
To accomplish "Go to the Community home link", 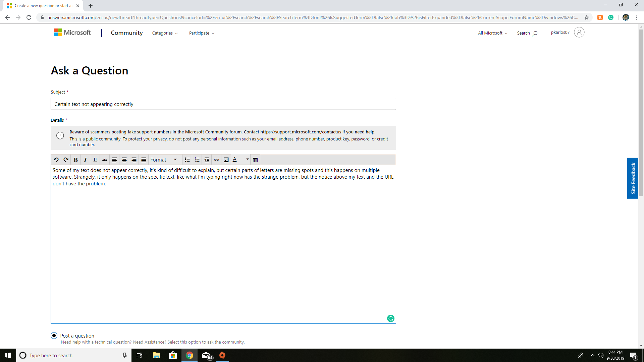I will click(127, 33).
